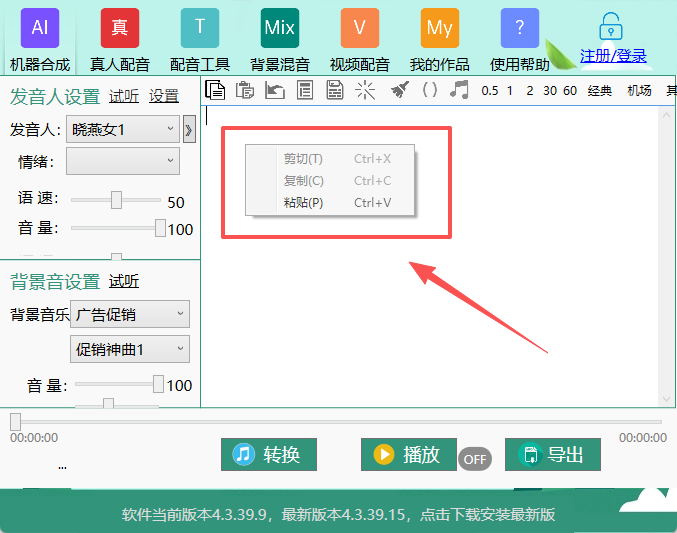677x533 pixels.
Task: Click the 语速 speed slider
Action: 116,201
